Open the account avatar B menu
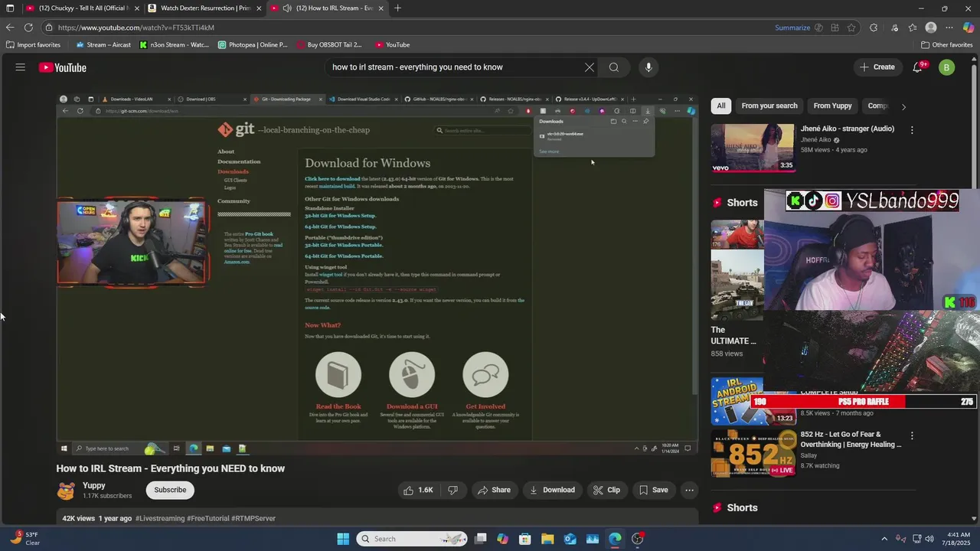This screenshot has width=980, height=551. (x=947, y=67)
